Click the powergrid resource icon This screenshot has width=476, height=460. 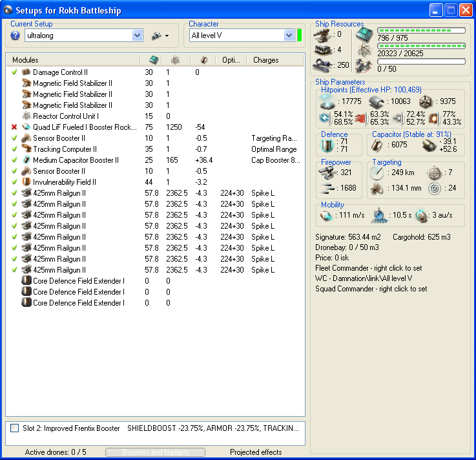click(x=364, y=50)
